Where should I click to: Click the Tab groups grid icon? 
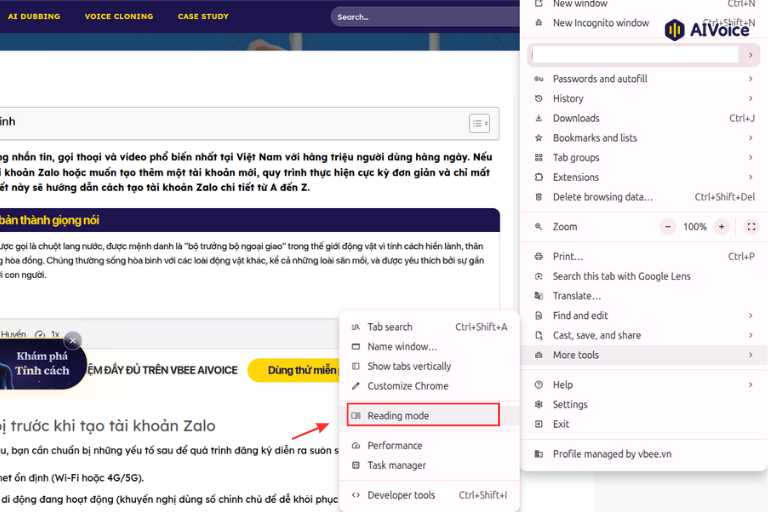[x=539, y=157]
